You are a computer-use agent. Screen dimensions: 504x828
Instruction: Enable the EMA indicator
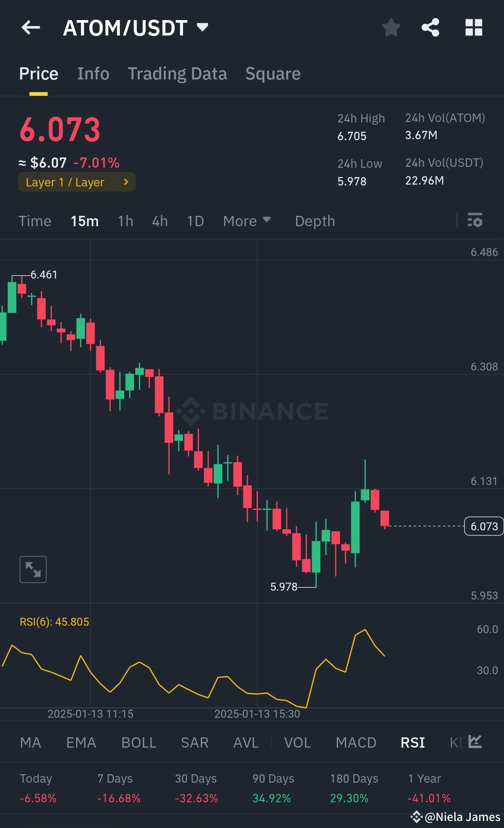(81, 742)
